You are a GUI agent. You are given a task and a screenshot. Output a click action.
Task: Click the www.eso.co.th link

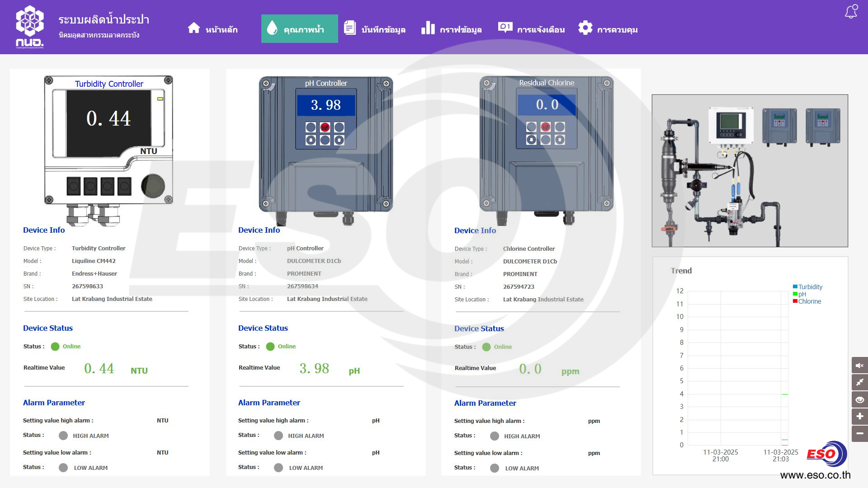(815, 475)
